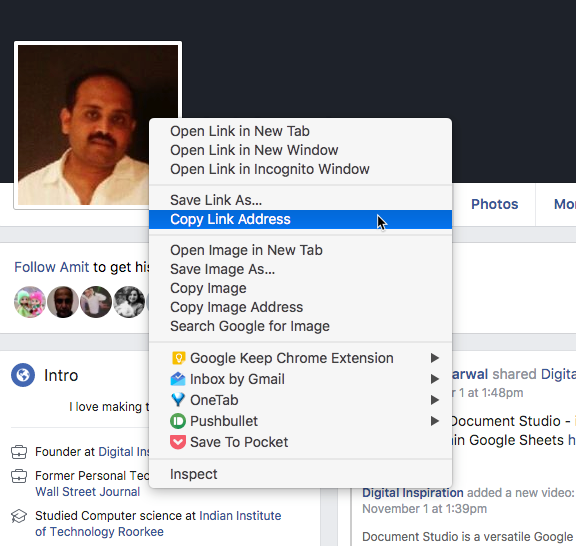This screenshot has height=546, width=576.
Task: Expand the Pushbullet submenu arrow
Action: [435, 421]
